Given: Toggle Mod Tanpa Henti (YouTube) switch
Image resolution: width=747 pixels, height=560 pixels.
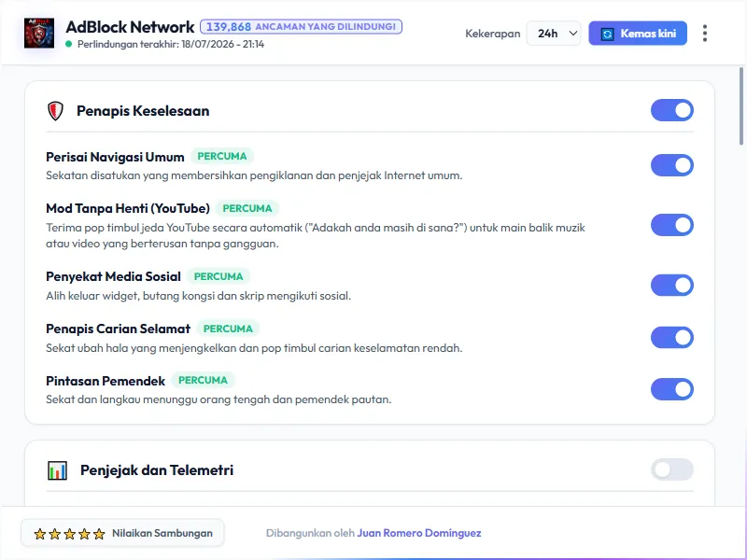Looking at the screenshot, I should pos(671,225).
